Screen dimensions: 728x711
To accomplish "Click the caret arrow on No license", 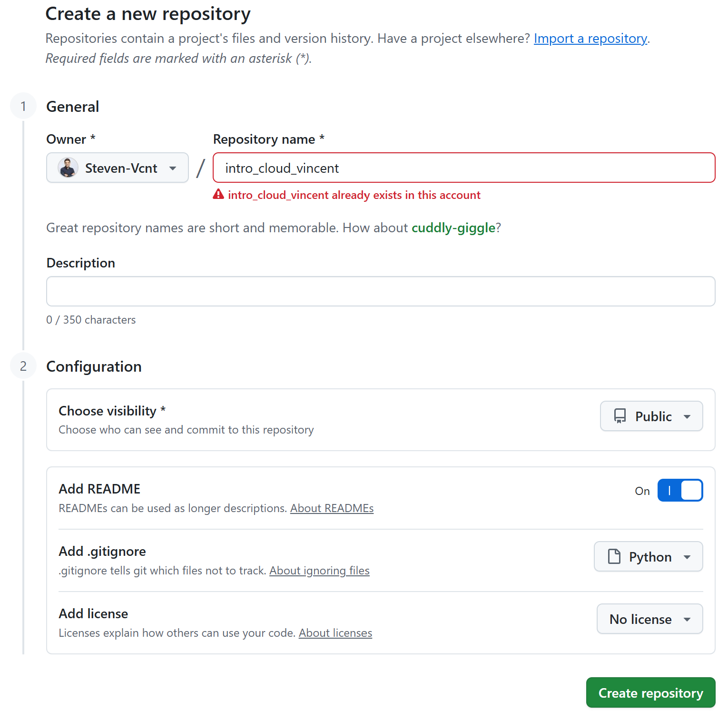I will [687, 619].
